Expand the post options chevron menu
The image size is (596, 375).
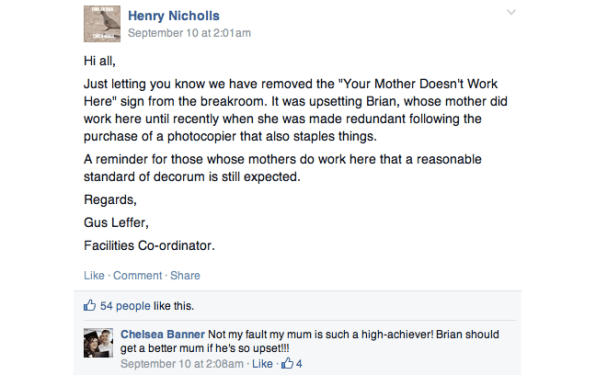[511, 12]
